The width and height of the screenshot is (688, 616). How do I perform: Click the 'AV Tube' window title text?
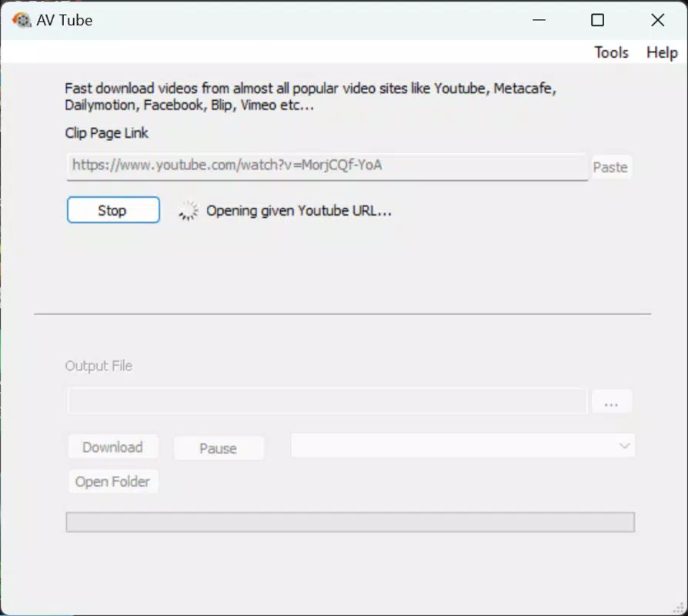pos(65,20)
